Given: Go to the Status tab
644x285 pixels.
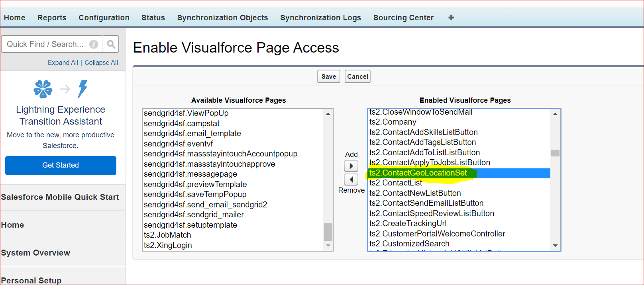Looking at the screenshot, I should tap(153, 18).
